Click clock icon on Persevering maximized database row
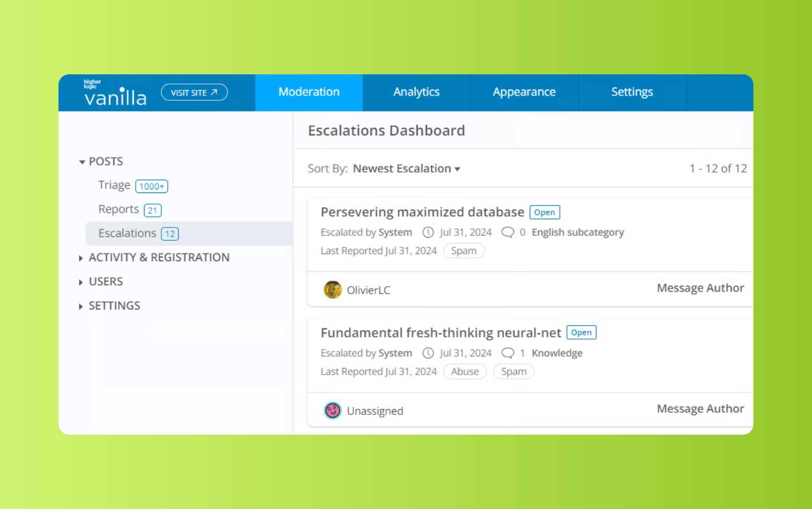 click(x=428, y=233)
